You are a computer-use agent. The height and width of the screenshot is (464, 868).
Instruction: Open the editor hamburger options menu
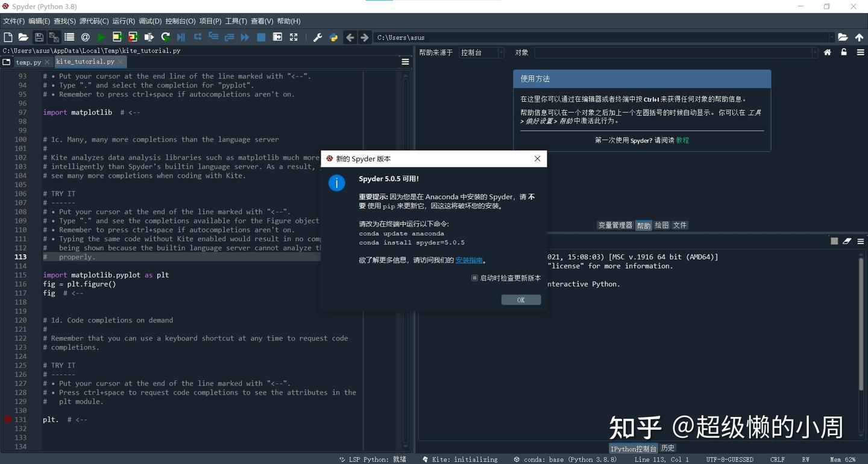(404, 61)
